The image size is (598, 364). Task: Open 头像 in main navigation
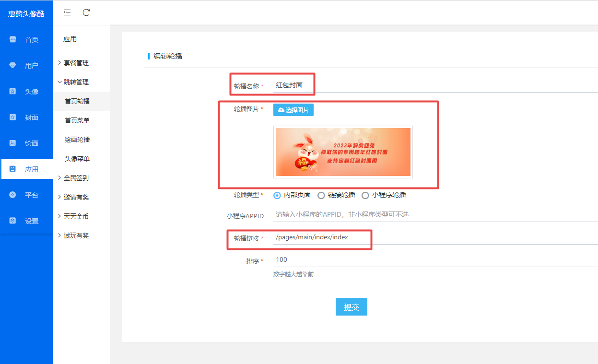click(26, 92)
